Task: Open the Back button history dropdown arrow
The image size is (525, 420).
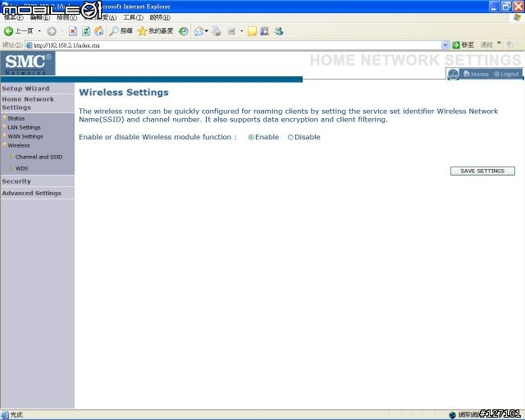Action: tap(39, 31)
